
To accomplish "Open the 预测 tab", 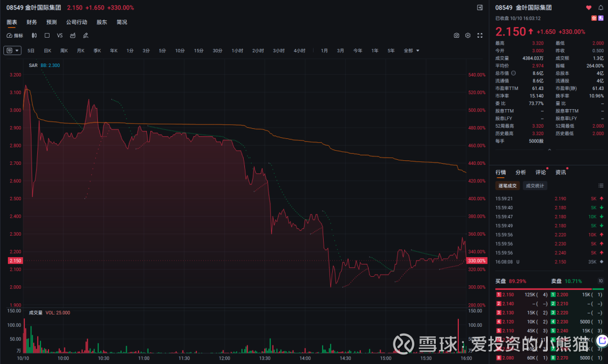I will (x=52, y=23).
